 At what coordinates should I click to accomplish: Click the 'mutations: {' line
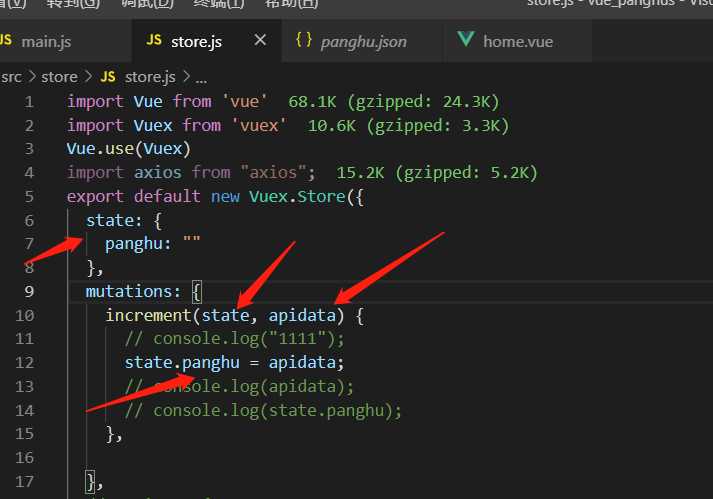click(144, 292)
